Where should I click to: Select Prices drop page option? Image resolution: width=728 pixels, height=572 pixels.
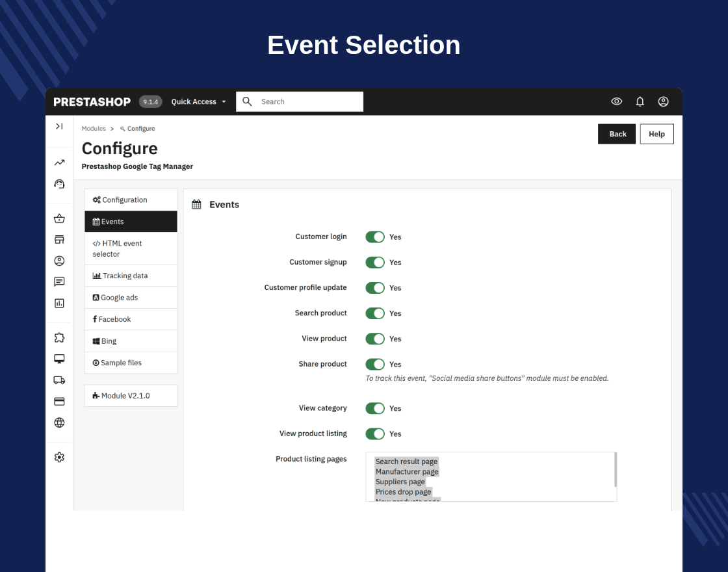coord(403,491)
